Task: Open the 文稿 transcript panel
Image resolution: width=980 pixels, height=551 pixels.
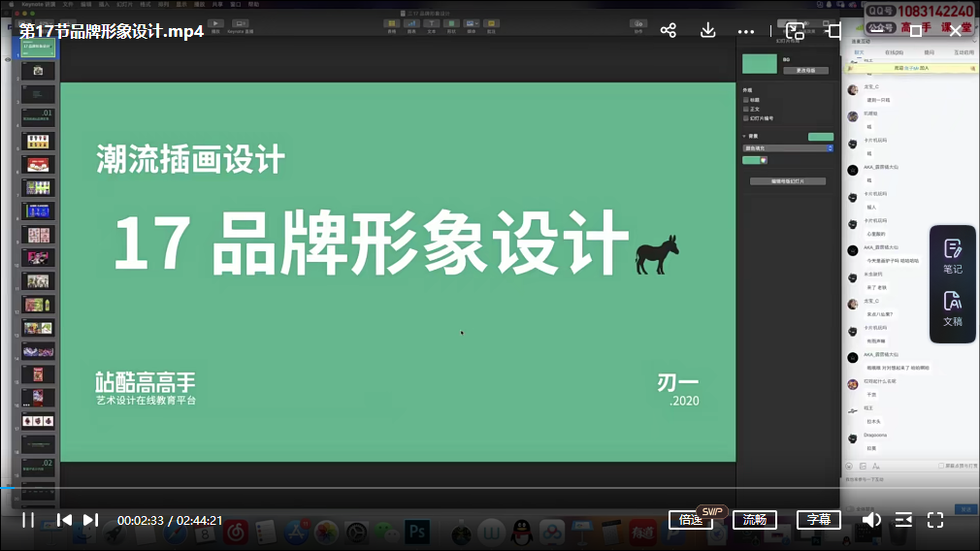Action: coord(953,309)
